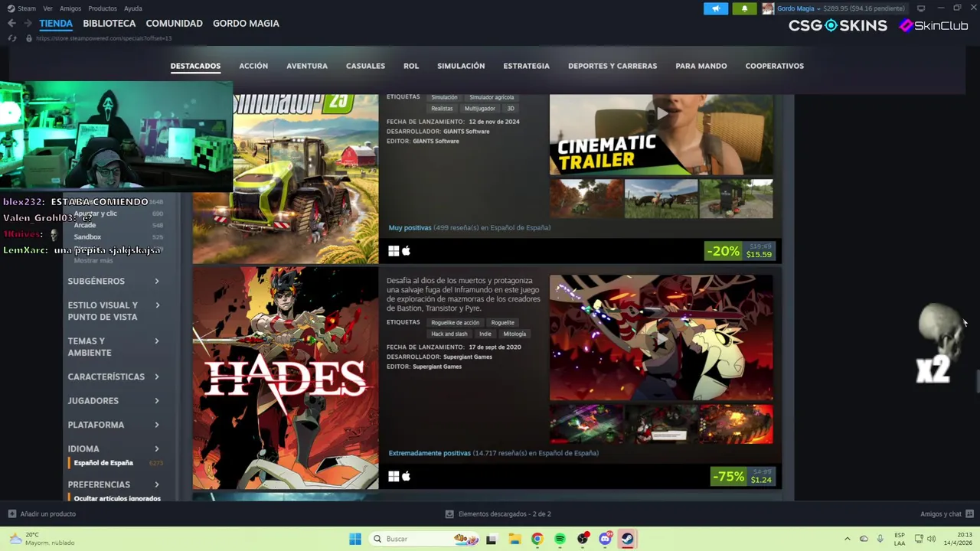Click the plus icon for Añadir un producto

pyautogui.click(x=11, y=514)
